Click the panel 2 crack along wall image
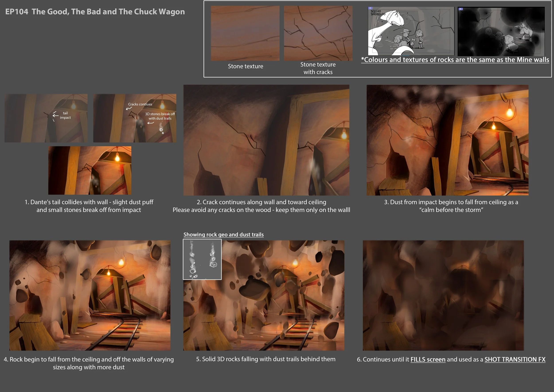554x392 pixels. tap(266, 140)
